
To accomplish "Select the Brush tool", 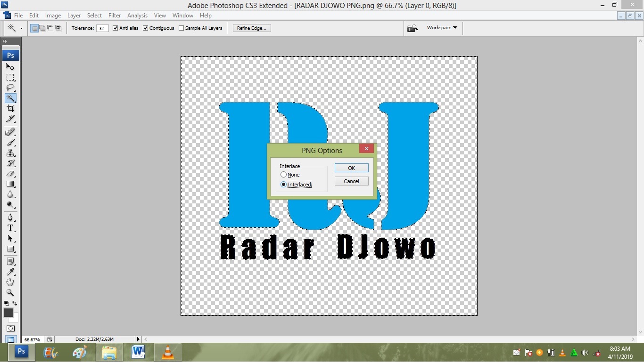I will click(10, 142).
